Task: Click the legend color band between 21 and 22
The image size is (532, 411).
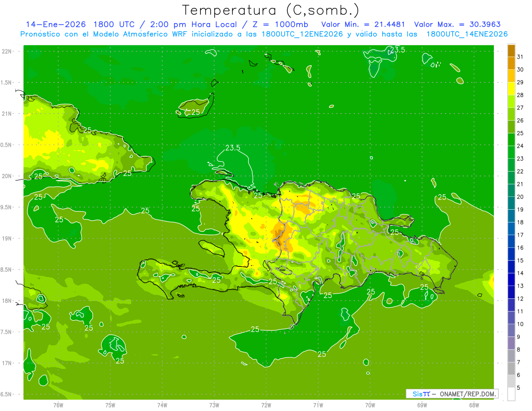Action: (x=511, y=178)
